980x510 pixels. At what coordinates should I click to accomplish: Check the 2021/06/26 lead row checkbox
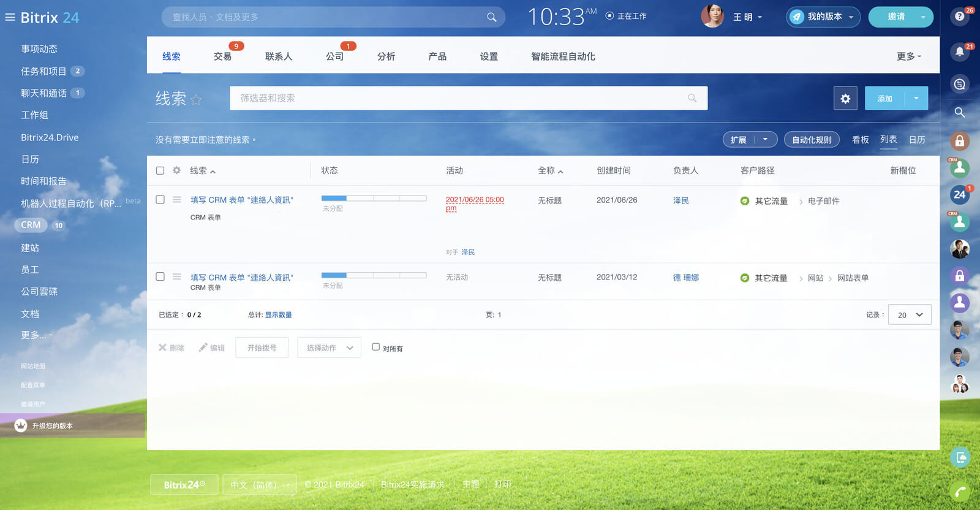coord(160,199)
